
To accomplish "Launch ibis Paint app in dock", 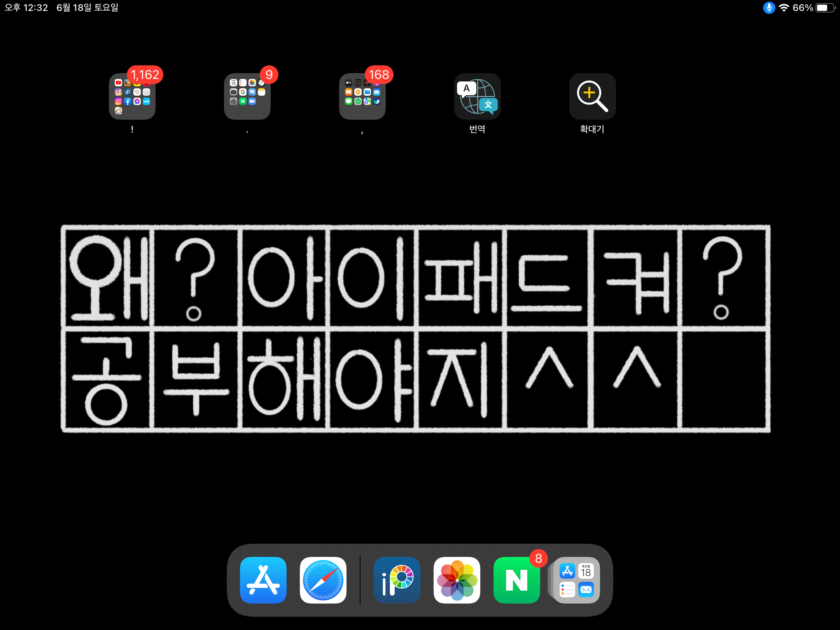I will 397,580.
